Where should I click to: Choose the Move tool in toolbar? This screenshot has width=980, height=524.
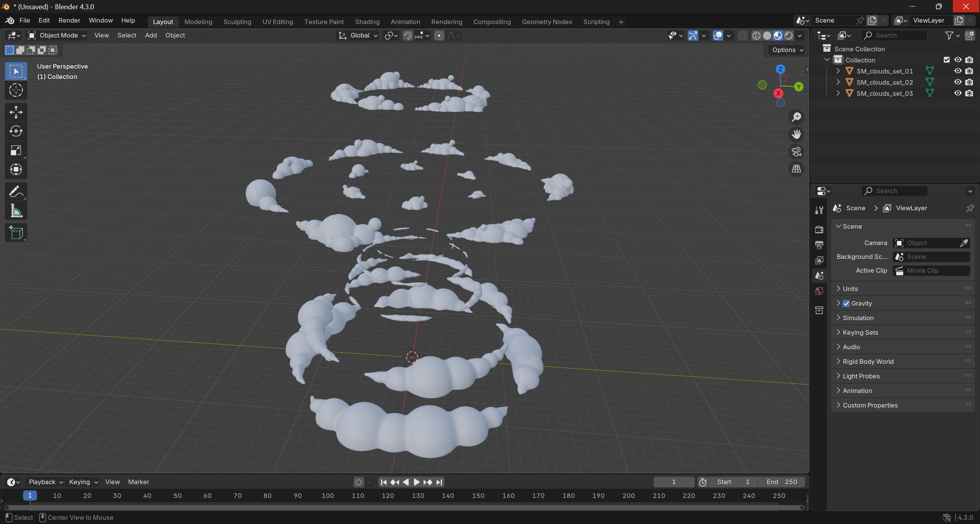16,112
